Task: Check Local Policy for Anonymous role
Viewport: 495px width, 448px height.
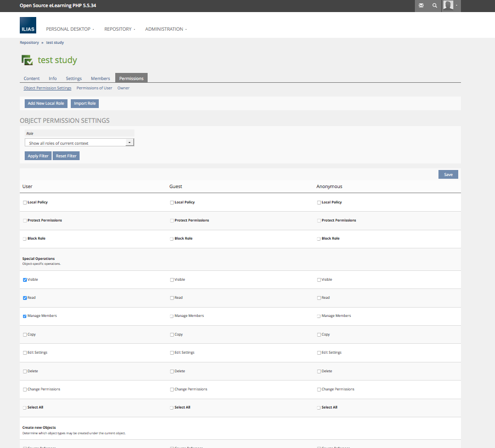Action: 319,202
